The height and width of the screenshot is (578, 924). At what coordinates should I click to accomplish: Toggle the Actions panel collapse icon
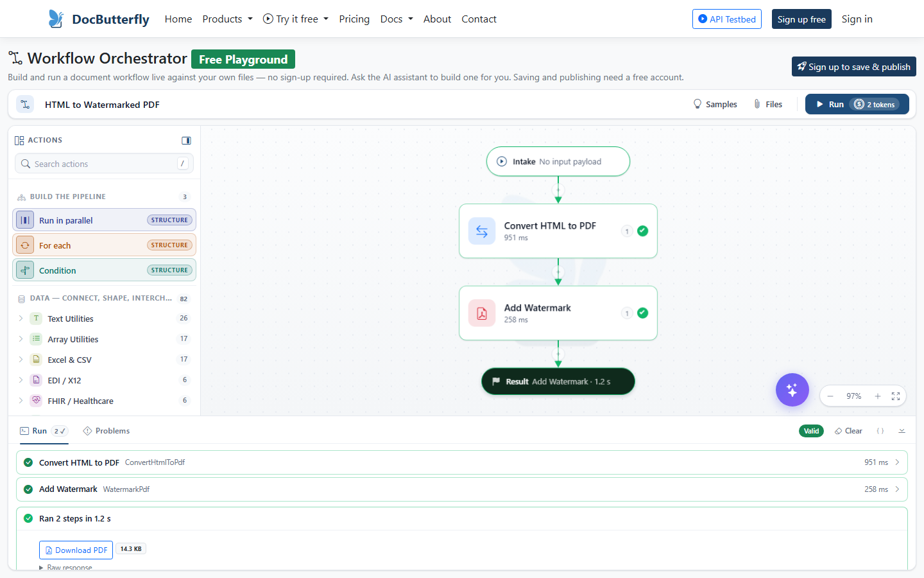tap(186, 140)
